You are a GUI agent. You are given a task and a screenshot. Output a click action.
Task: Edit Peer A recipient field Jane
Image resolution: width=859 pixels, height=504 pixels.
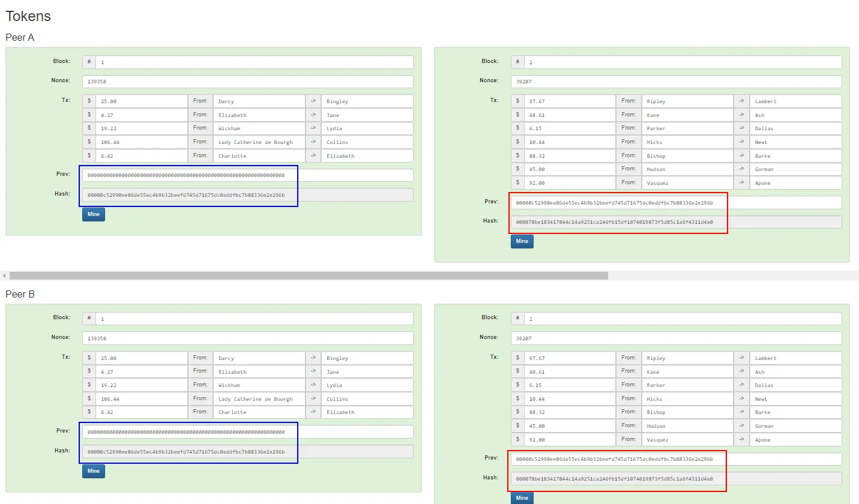(367, 115)
